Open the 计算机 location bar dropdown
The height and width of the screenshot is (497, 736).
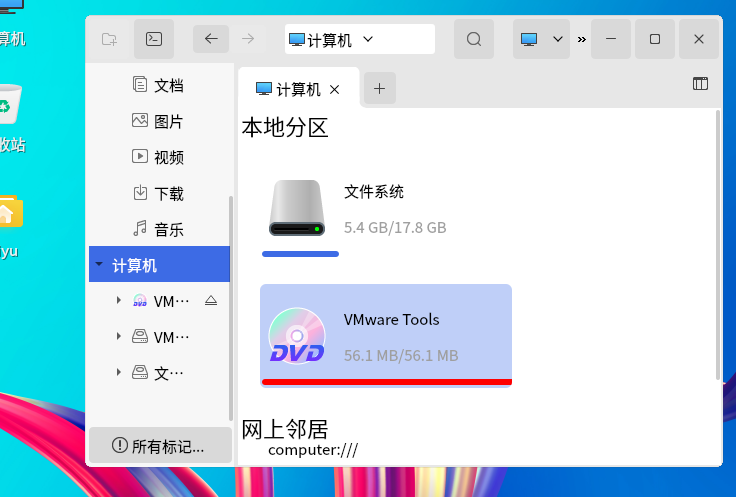368,39
